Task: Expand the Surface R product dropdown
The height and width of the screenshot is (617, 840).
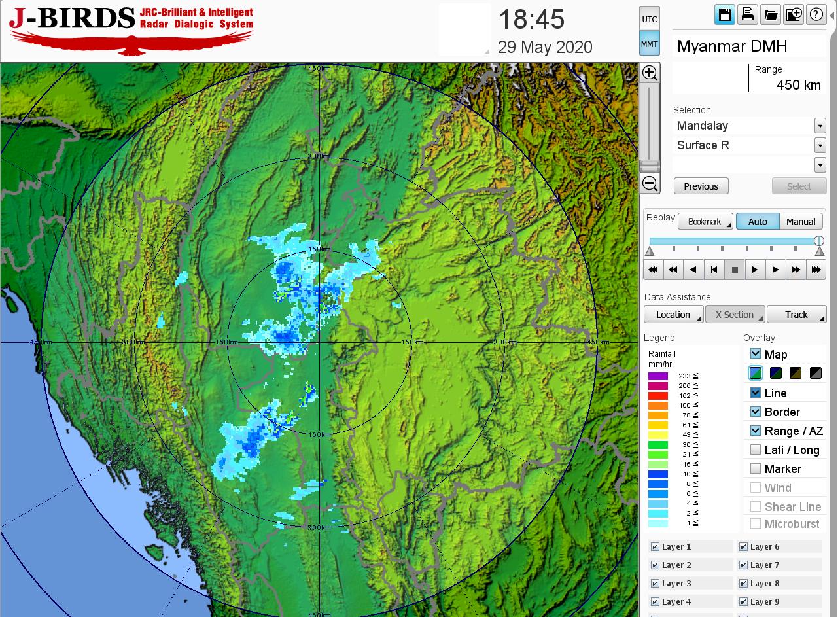Action: tap(820, 145)
